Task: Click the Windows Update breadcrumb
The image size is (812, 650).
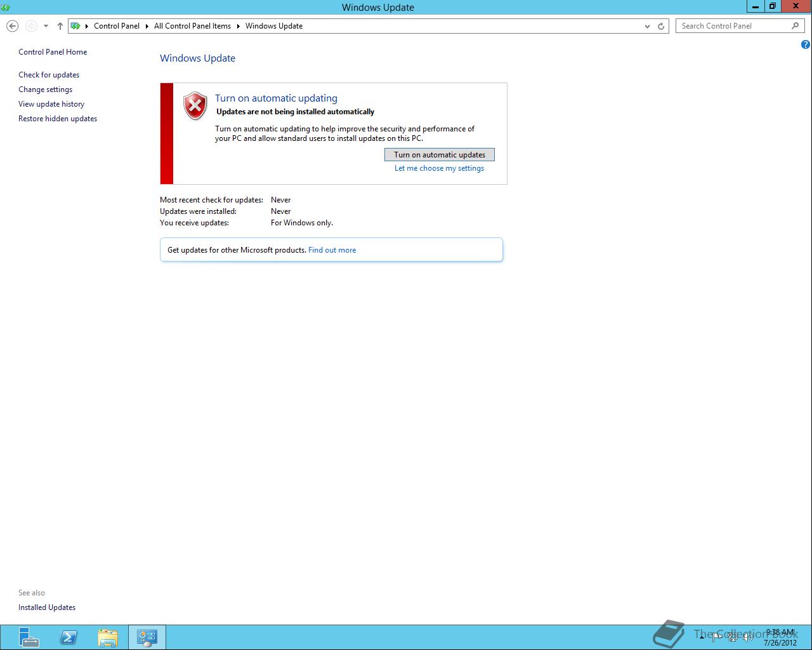Action: coord(274,26)
